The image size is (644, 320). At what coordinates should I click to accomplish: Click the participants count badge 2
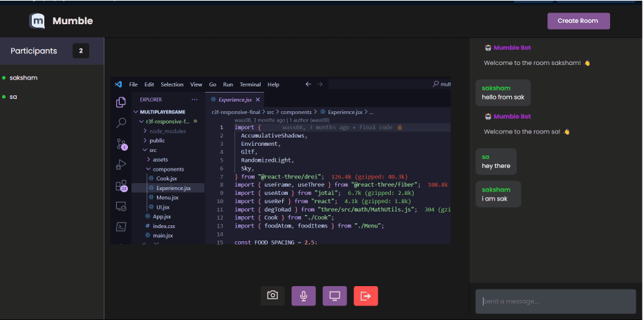[81, 51]
